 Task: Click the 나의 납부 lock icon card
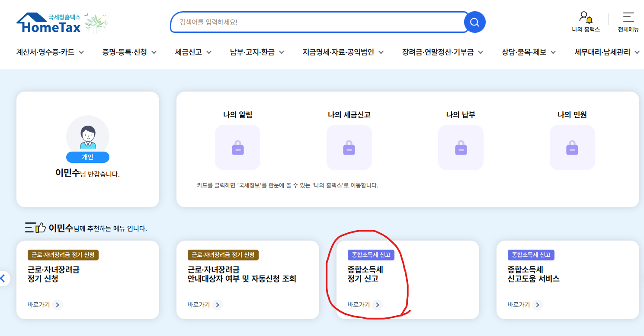461,148
